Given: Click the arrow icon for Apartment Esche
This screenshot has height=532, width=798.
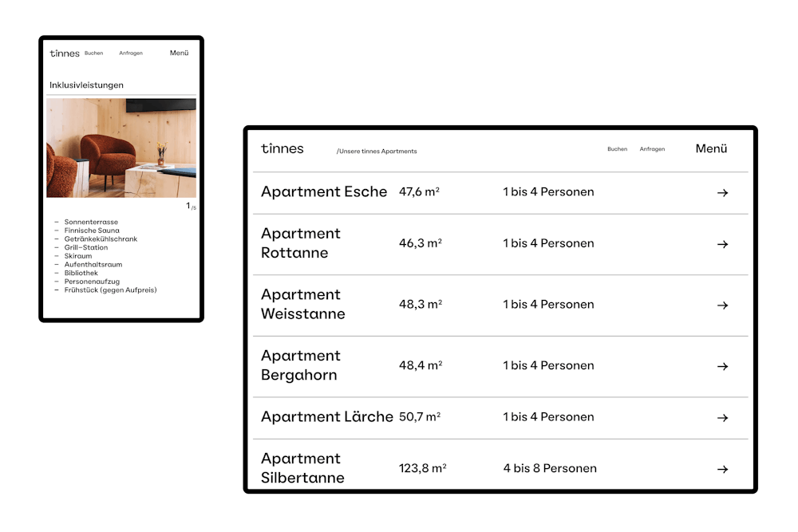Looking at the screenshot, I should click(722, 192).
